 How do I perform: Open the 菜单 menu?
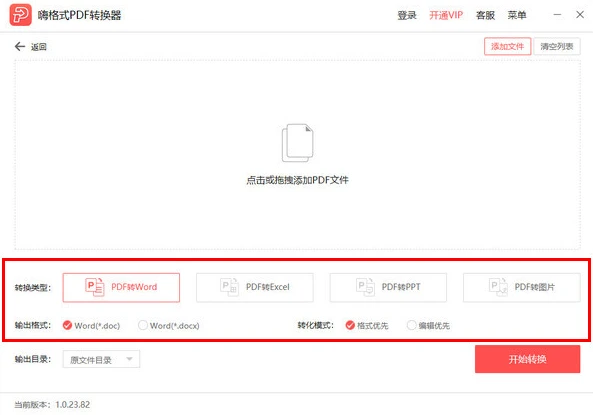coord(517,15)
